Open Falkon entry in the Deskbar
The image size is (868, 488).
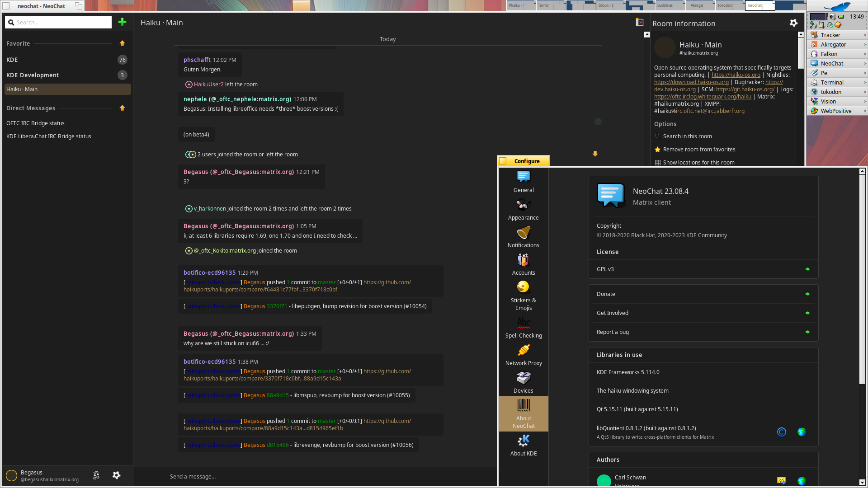[x=837, y=54]
